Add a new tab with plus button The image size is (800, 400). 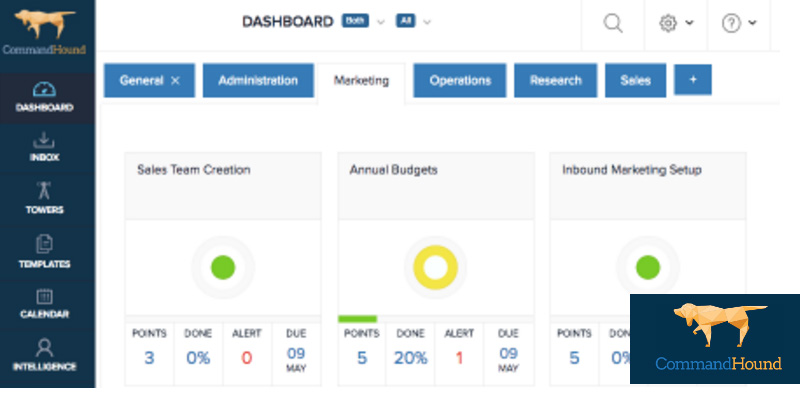[x=692, y=81]
